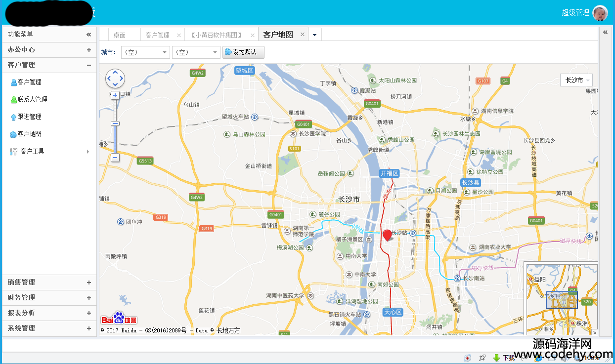Open the tab list dropdown arrow
The width and height of the screenshot is (615, 364).
315,35
